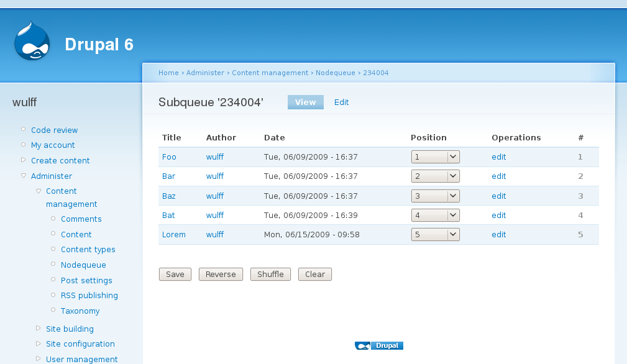
Task: Click 234004 in breadcrumb
Action: tap(375, 73)
